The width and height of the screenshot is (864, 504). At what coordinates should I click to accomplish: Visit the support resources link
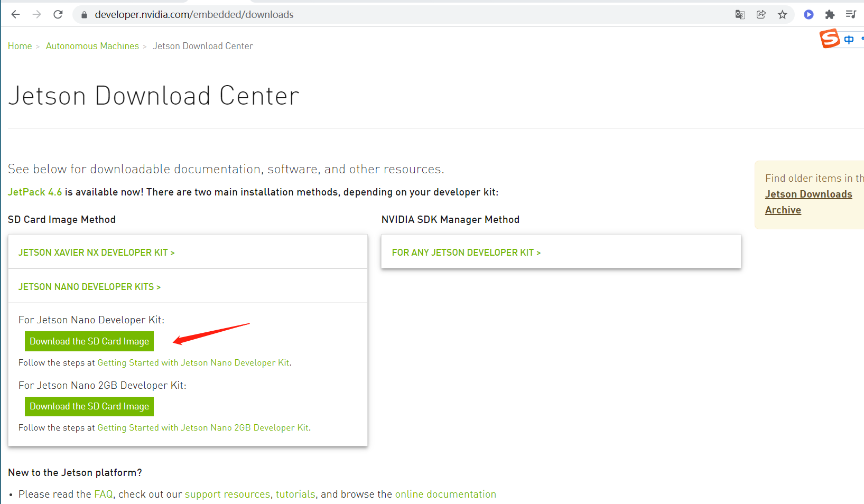pos(227,494)
